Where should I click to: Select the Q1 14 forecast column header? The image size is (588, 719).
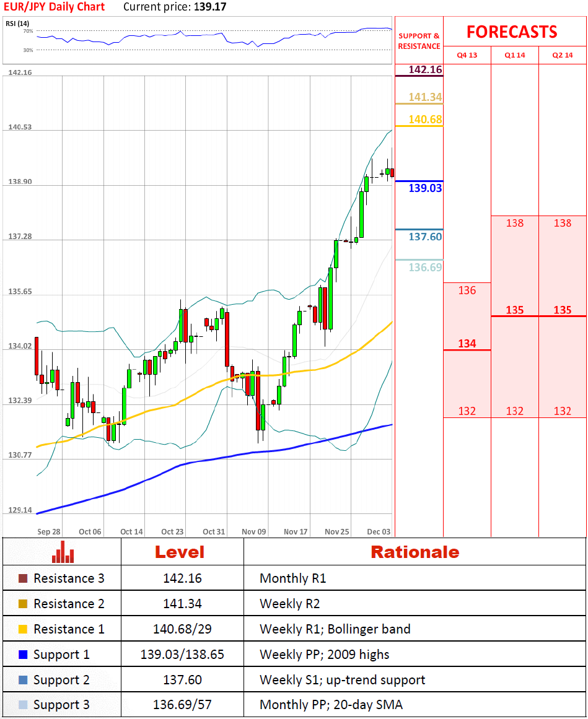(x=514, y=55)
